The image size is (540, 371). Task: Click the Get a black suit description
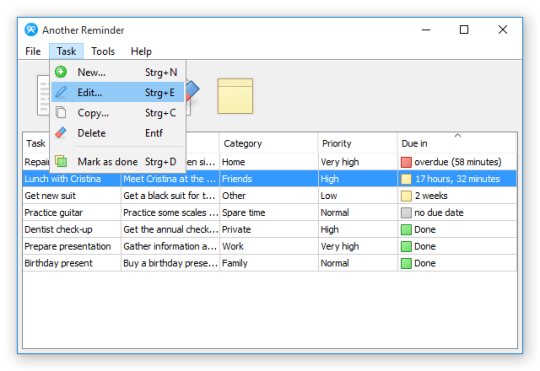(170, 196)
